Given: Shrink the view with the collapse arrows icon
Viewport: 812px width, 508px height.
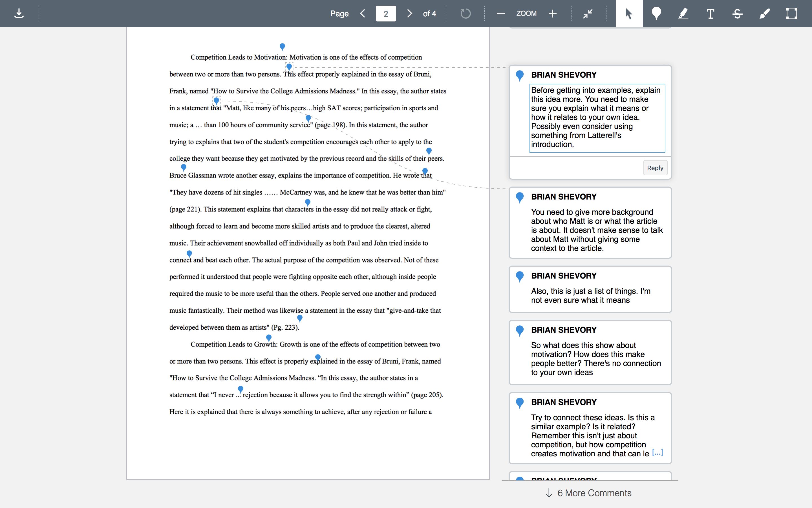Looking at the screenshot, I should 588,14.
